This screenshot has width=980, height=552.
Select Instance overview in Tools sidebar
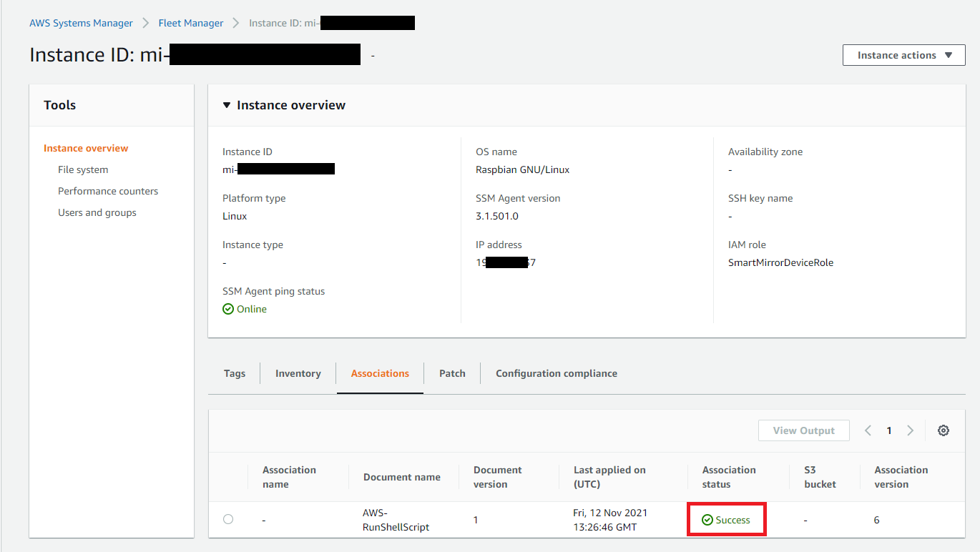pyautogui.click(x=86, y=148)
